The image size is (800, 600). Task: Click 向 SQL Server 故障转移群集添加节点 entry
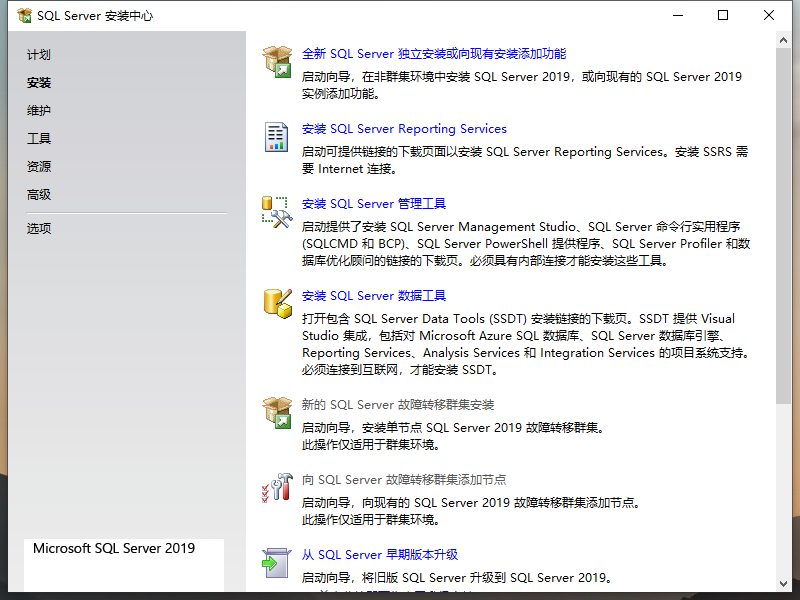(404, 480)
